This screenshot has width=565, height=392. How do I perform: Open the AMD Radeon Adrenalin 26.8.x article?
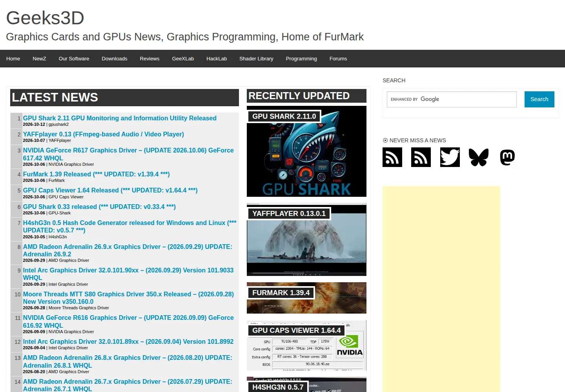pyautogui.click(x=128, y=361)
